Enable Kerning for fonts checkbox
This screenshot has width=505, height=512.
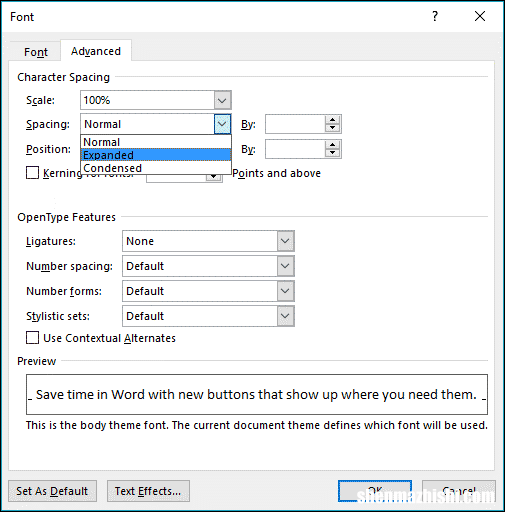tap(32, 173)
